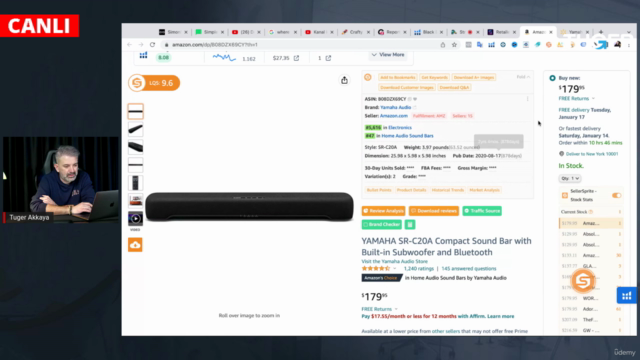
Task: Reload the Amazon page
Action: pyautogui.click(x=152, y=44)
